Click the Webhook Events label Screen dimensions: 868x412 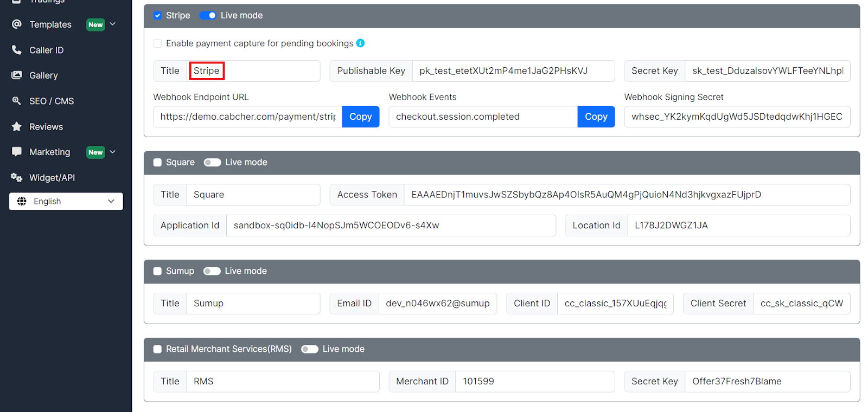[x=423, y=97]
